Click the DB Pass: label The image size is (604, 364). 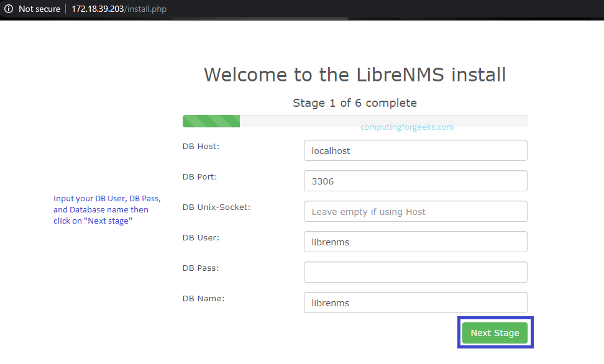tap(200, 268)
